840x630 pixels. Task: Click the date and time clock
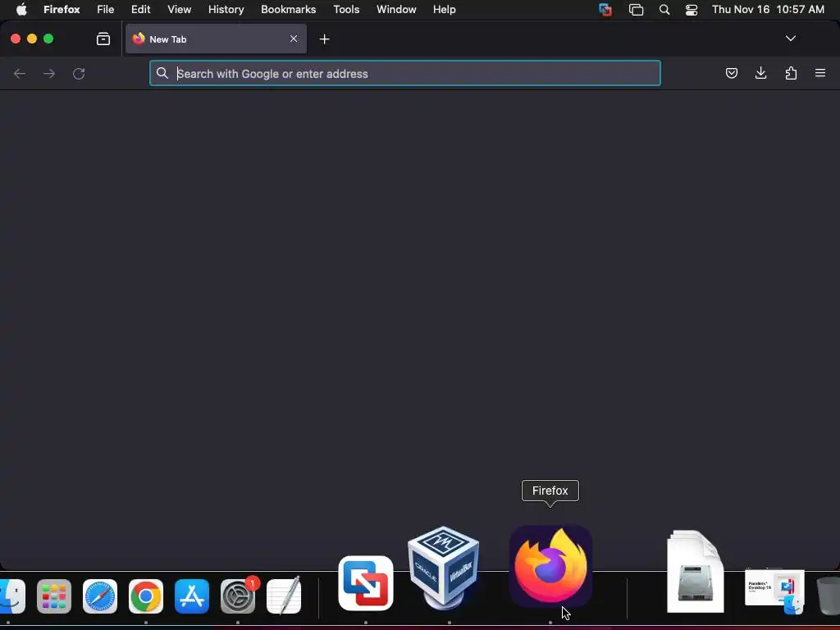(x=768, y=10)
